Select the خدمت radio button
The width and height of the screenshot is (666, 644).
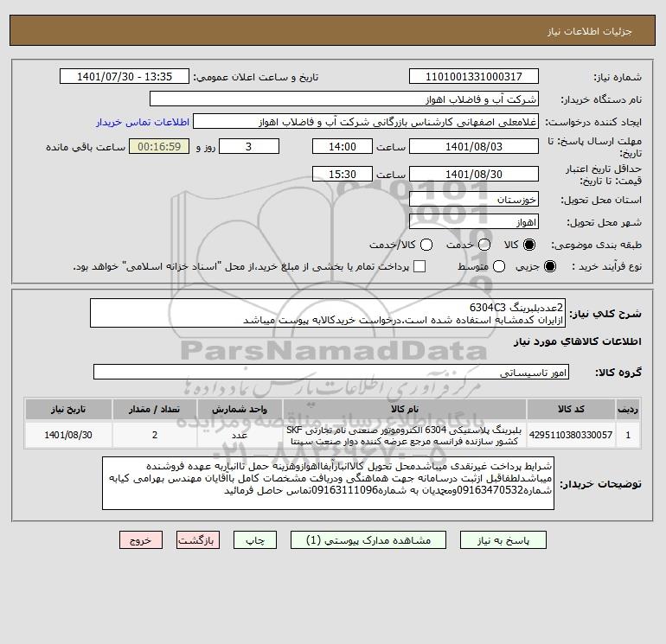(x=484, y=245)
